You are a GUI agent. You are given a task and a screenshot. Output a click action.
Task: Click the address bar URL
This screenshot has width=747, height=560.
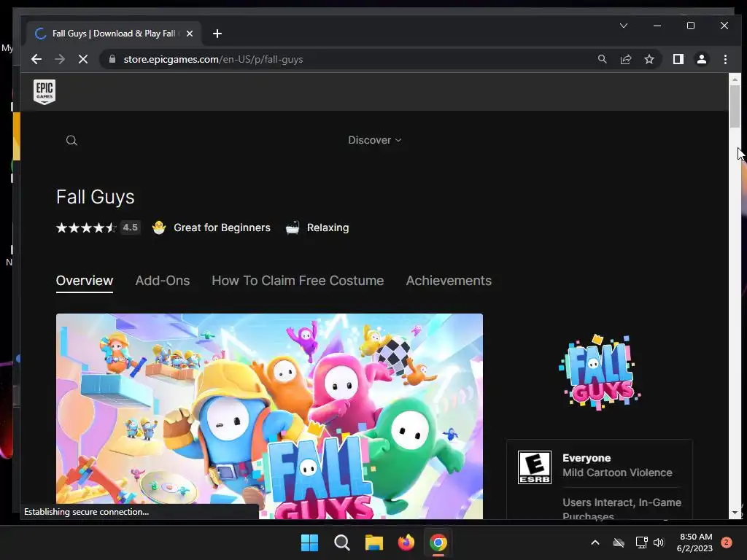[213, 60]
